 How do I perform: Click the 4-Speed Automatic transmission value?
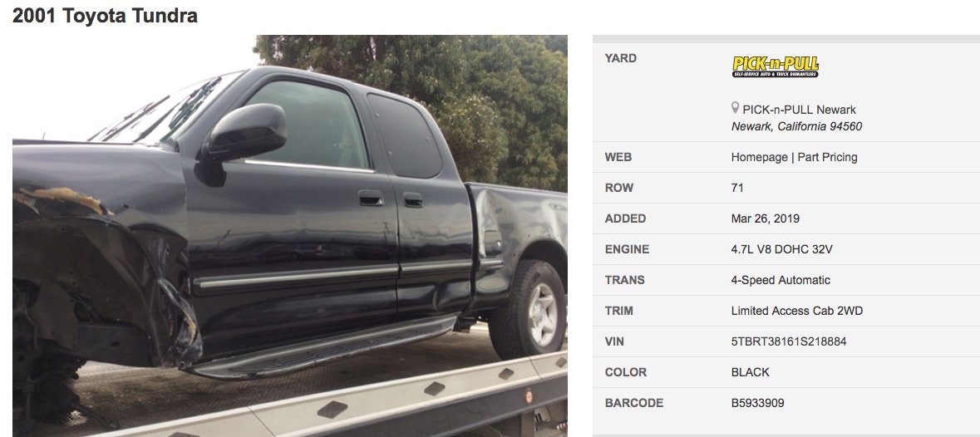[x=781, y=280]
